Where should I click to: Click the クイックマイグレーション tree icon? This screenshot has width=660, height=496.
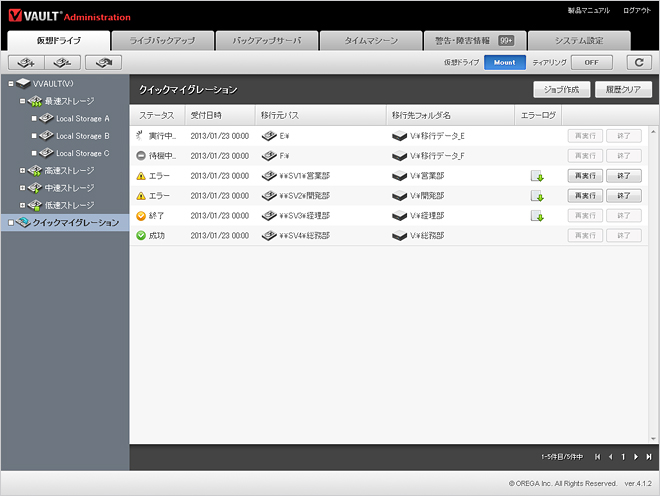(23, 222)
